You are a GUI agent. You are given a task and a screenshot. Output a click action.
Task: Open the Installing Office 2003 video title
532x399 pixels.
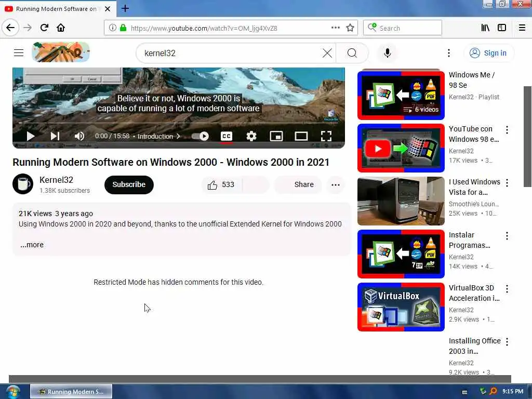[x=474, y=345]
